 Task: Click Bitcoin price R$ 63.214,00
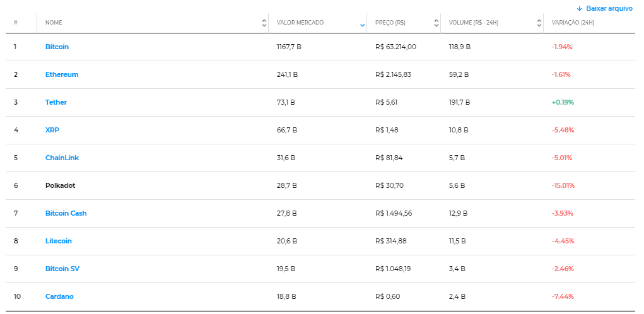pyautogui.click(x=395, y=47)
